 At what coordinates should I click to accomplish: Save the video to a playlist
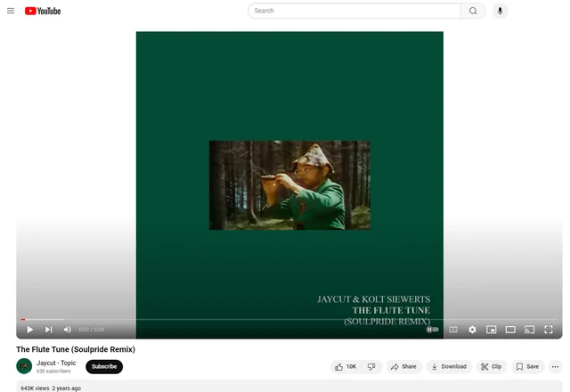pos(527,366)
